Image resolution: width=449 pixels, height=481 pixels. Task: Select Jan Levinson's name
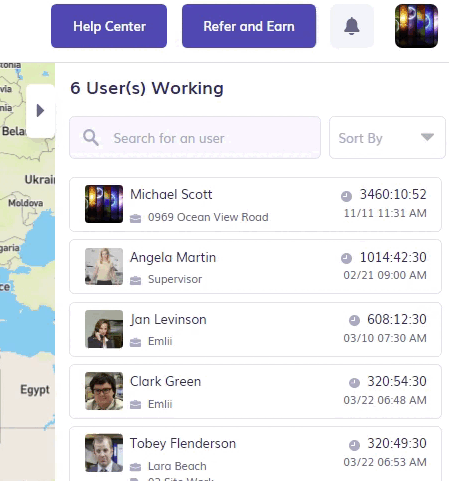168,319
